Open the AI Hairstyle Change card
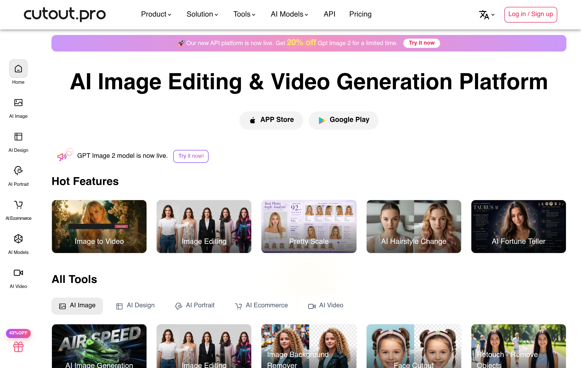Image resolution: width=588 pixels, height=368 pixels. coord(414,226)
